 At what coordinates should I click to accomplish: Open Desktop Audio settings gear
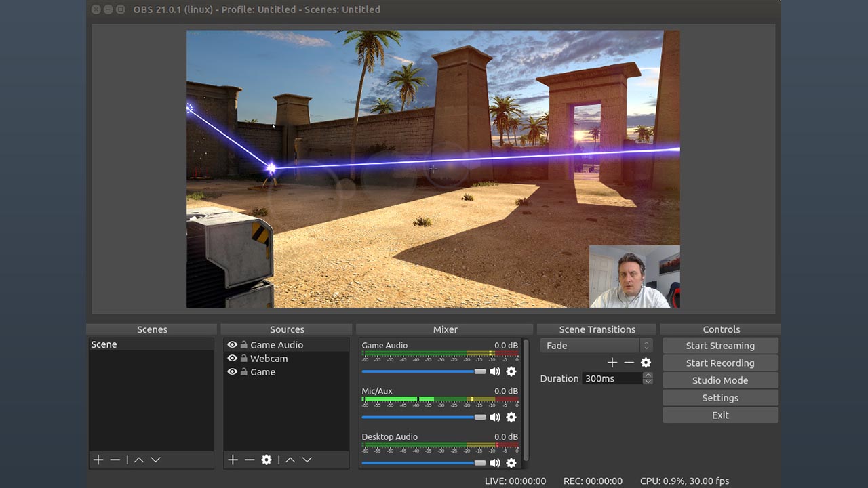tap(511, 463)
